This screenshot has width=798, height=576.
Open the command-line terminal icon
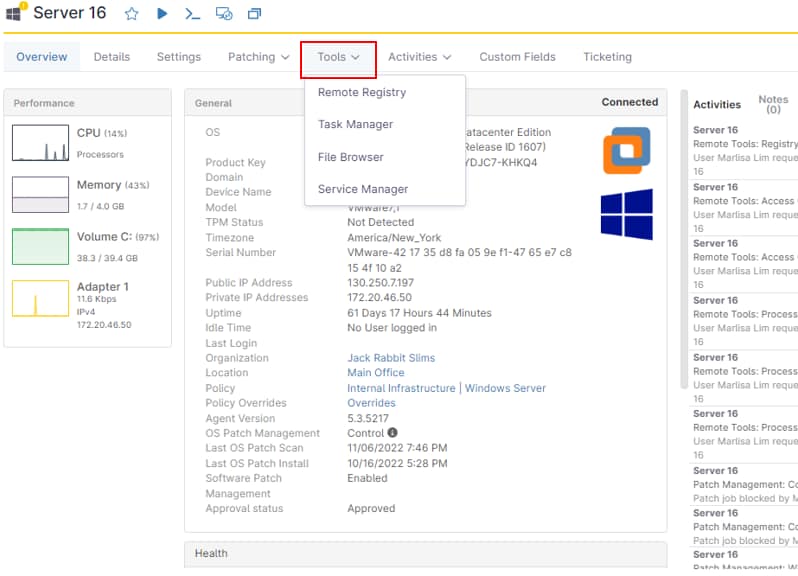(192, 14)
